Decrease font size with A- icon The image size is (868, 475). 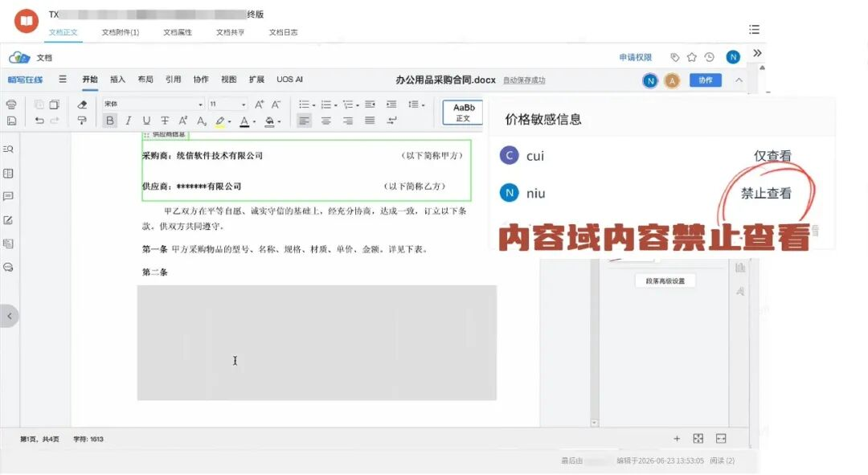point(276,104)
